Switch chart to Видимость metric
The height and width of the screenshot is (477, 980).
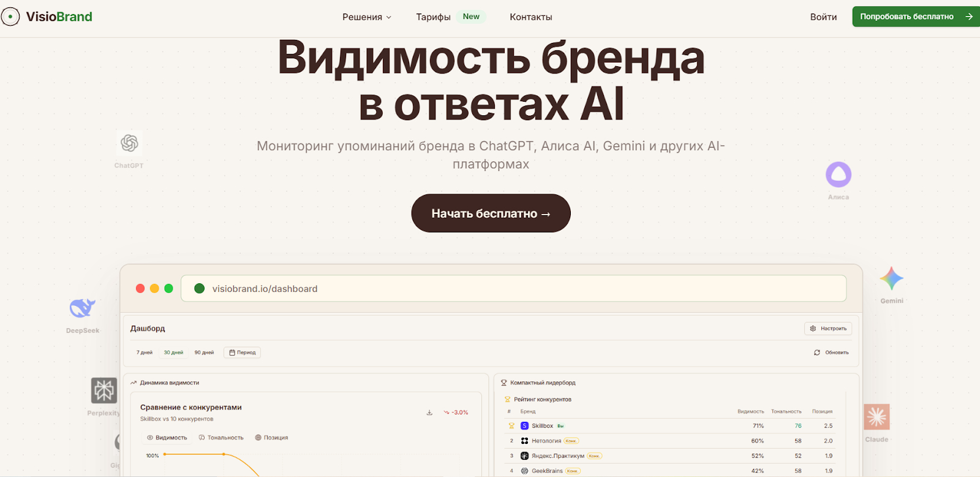point(167,438)
